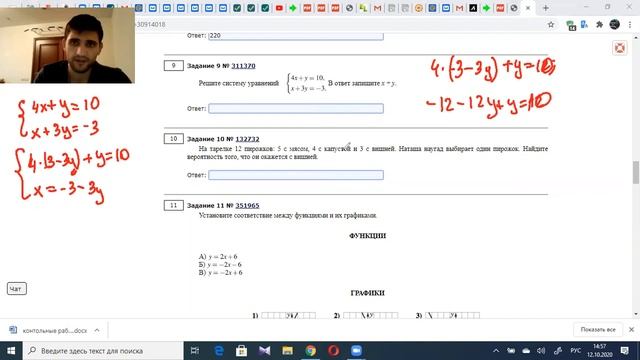This screenshot has height=360, width=640.
Task: Open the OneDrive cloud tray icon
Action: [526, 351]
